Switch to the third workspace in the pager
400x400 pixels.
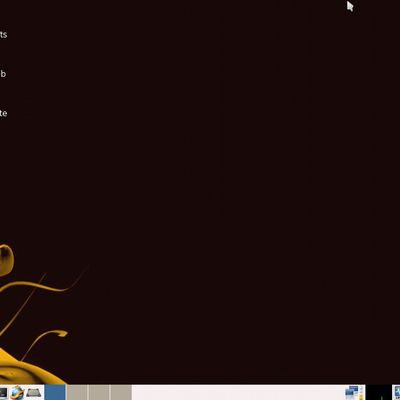click(x=99, y=392)
